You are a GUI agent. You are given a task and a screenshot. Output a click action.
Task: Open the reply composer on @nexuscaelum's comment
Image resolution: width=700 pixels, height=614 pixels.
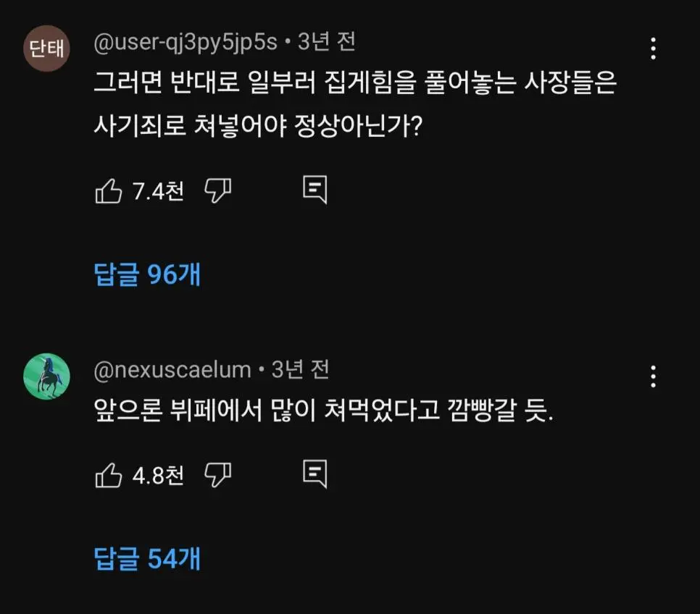click(315, 475)
